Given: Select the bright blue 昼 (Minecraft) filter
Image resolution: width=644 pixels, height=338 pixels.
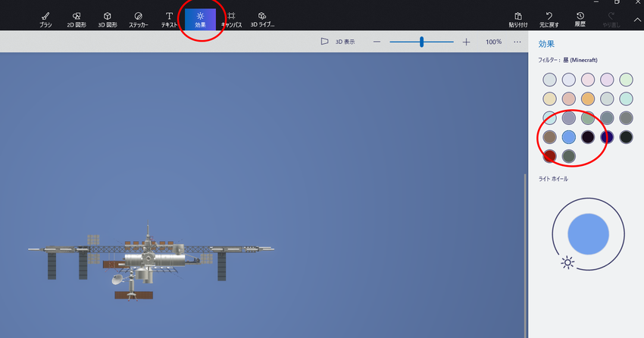Looking at the screenshot, I should (569, 136).
